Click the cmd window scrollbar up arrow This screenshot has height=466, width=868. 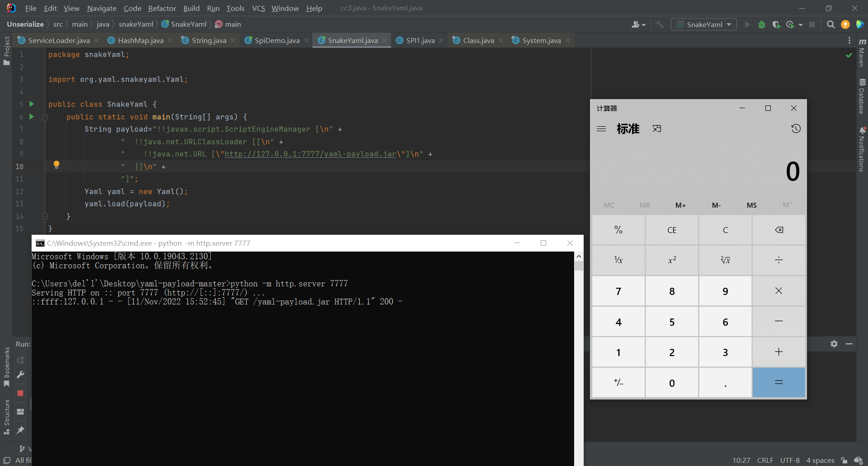click(579, 256)
